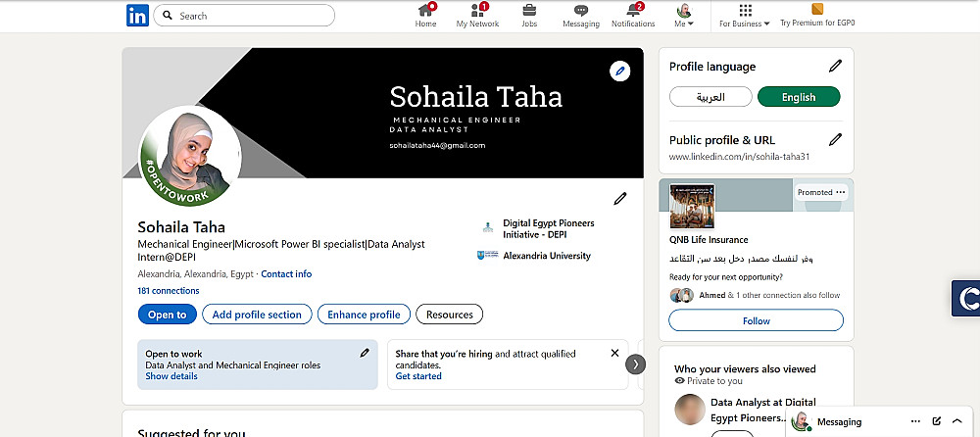
Task: Open the suggested Data Analyst viewer profile
Action: pos(763,411)
